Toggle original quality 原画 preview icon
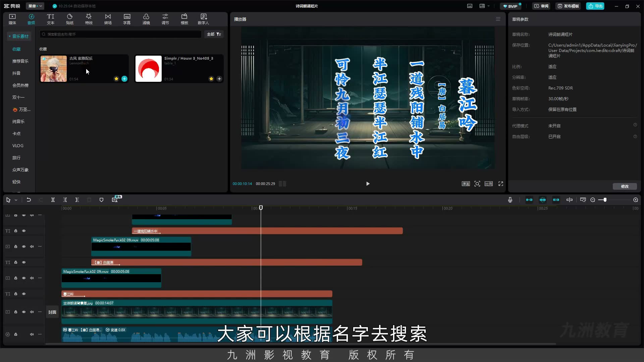Viewport: 644px width, 362px height. [x=466, y=184]
